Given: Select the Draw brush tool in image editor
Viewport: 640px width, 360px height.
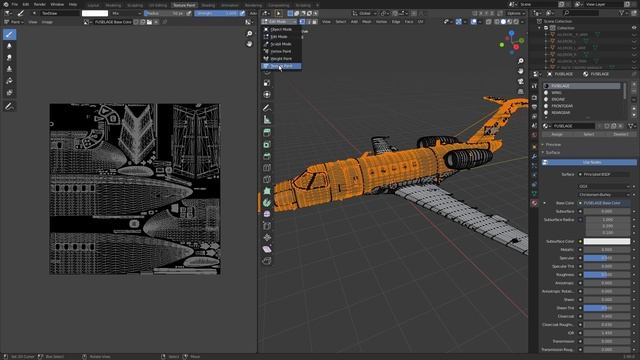Looking at the screenshot, I should (x=9, y=34).
